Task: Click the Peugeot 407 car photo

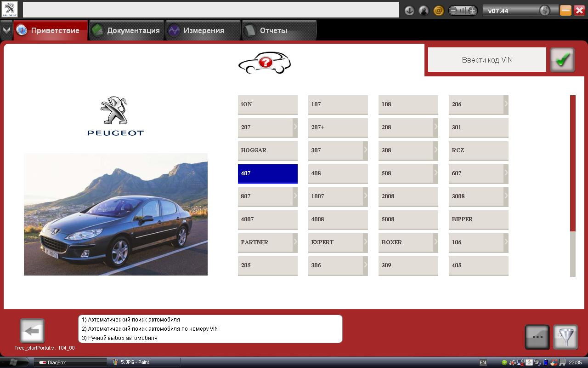Action: pyautogui.click(x=116, y=214)
